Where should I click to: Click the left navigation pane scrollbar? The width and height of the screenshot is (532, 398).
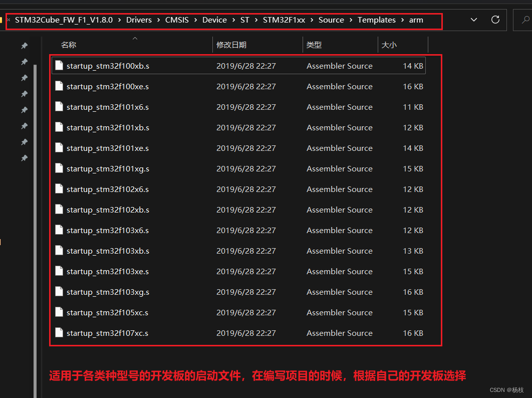pyautogui.click(x=35, y=231)
